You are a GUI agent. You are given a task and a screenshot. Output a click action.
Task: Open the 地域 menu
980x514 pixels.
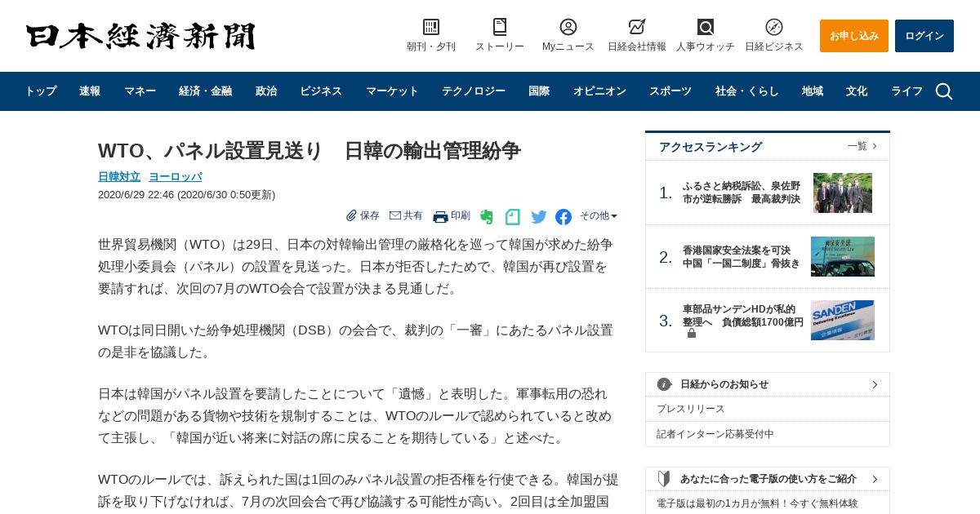tap(813, 91)
